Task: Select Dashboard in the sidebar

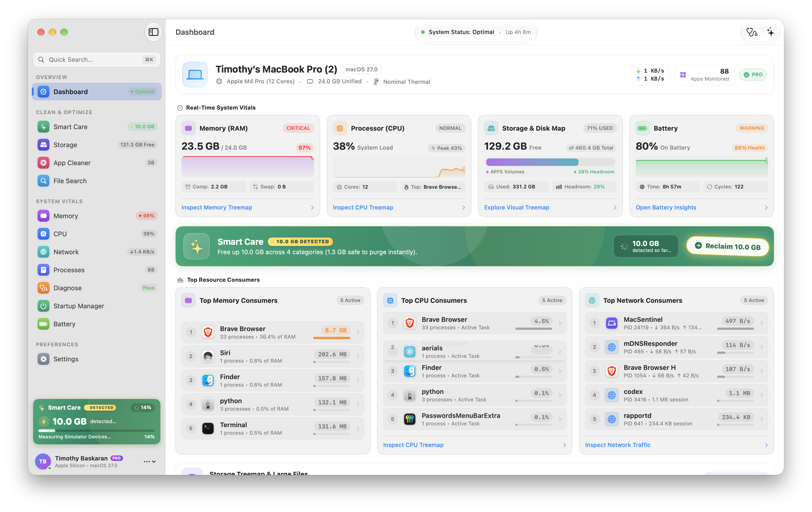Action: (x=97, y=92)
